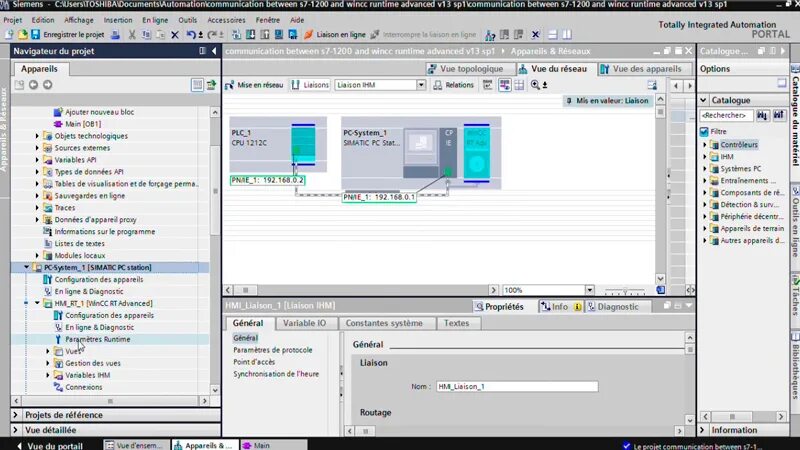Image resolution: width=800 pixels, height=450 pixels.
Task: Click the PN/IE_1: 192.168.0.2 address label
Action: coord(267,180)
